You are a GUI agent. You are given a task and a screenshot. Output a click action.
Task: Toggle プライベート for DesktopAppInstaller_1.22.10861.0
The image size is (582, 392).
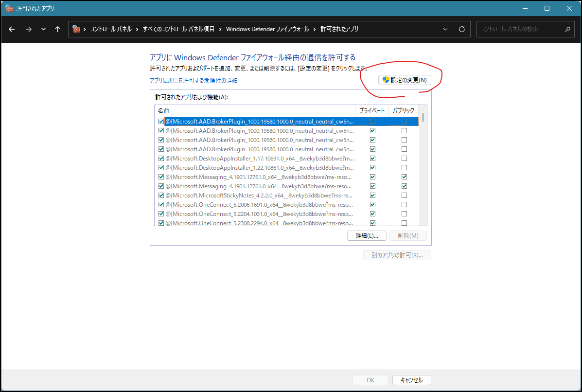[x=372, y=168]
